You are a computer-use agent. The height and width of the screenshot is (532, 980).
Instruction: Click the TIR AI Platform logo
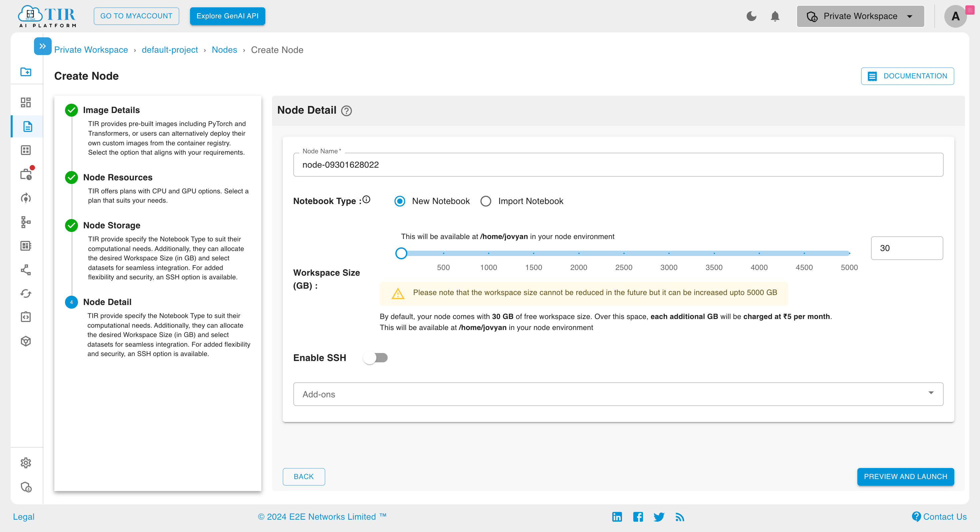(x=47, y=16)
